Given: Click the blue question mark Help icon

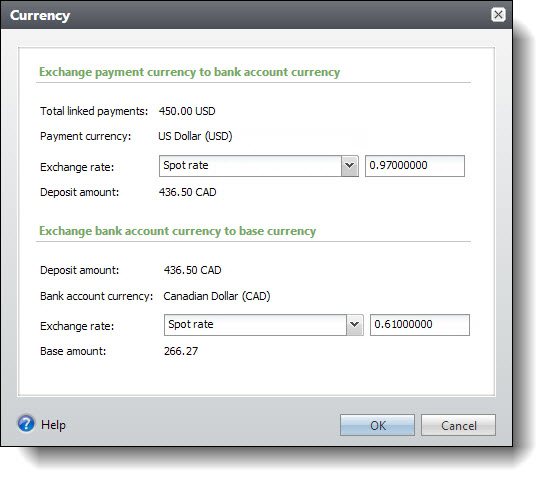Looking at the screenshot, I should click(x=26, y=424).
